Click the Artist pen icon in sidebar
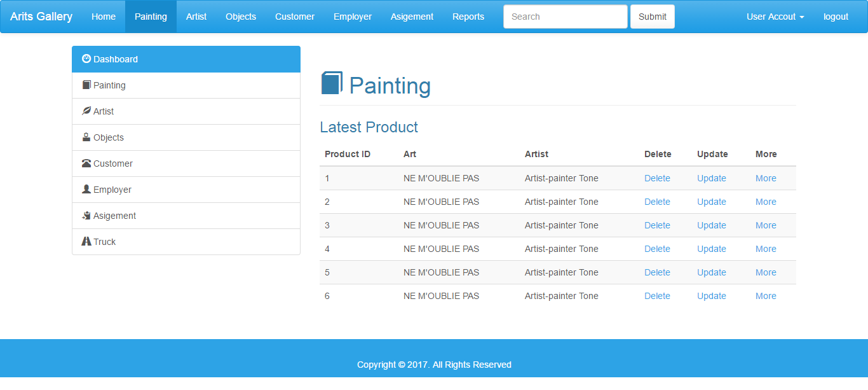Image resolution: width=868 pixels, height=390 pixels. point(86,111)
